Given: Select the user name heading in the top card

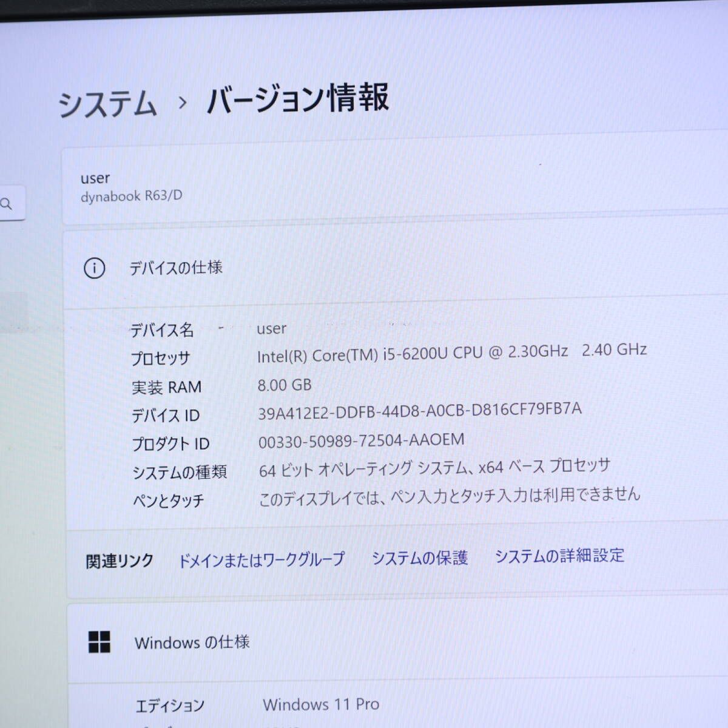Looking at the screenshot, I should point(95,178).
